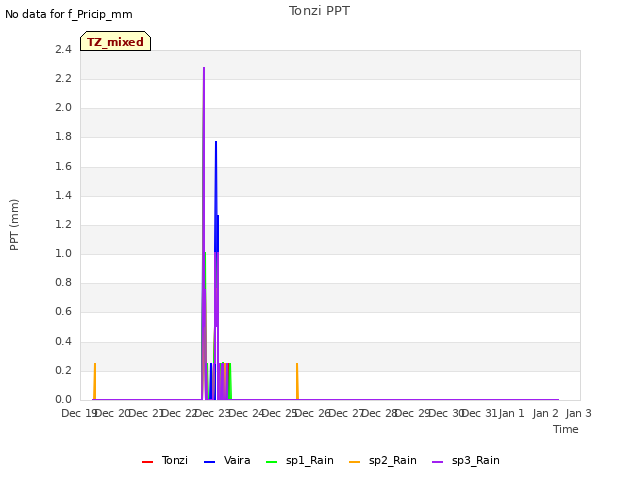Toggle the Vaira legend entry
This screenshot has height=480, width=640.
tap(227, 460)
